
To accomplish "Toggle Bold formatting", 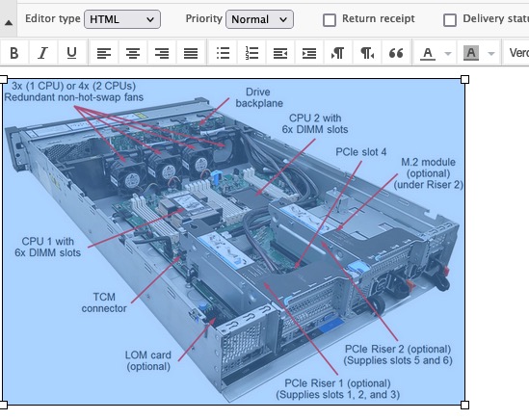I will (x=14, y=53).
